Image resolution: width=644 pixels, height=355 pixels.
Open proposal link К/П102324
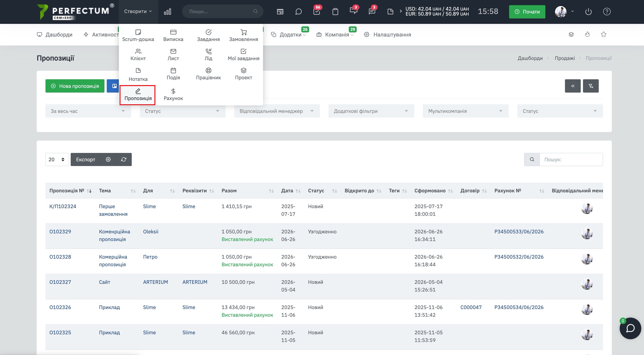pos(63,207)
